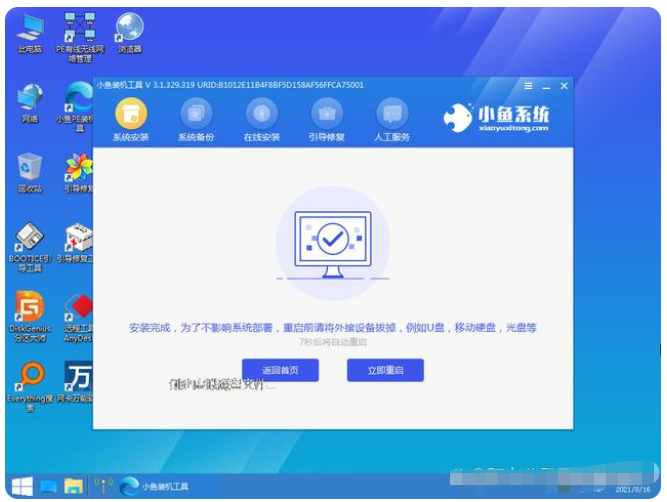
Task: Minimize the 小鱼装机工具 window
Action: pos(547,87)
